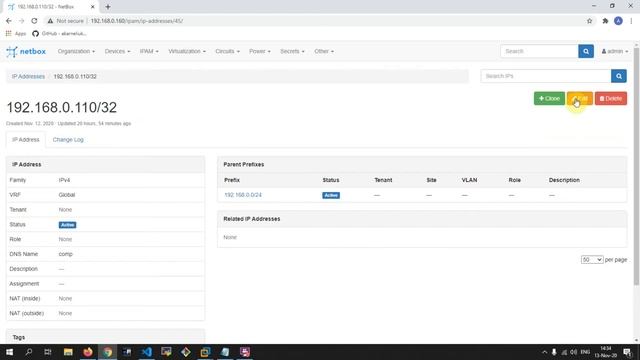Image resolution: width=640 pixels, height=360 pixels.
Task: Click into the top Search field
Action: (x=539, y=51)
